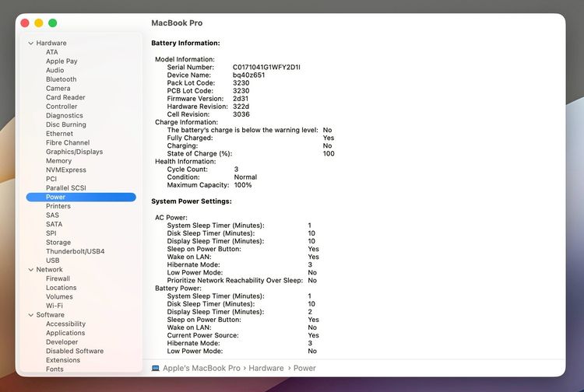Open Storage in the sidebar
The image size is (584, 392).
[58, 243]
